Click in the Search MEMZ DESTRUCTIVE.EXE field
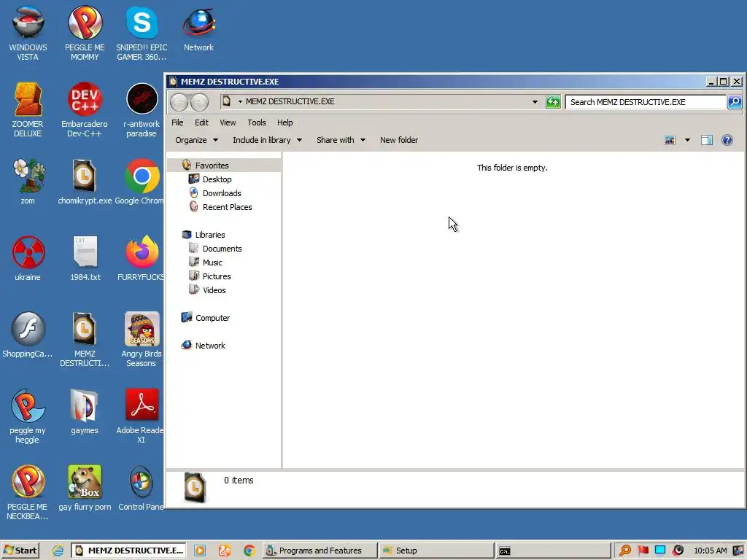 [x=646, y=102]
